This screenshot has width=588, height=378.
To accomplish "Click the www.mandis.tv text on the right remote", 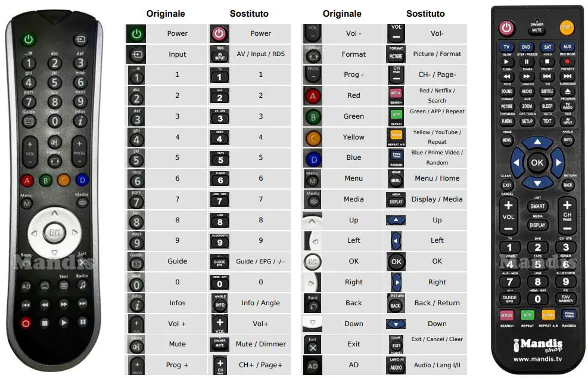I will (x=537, y=359).
